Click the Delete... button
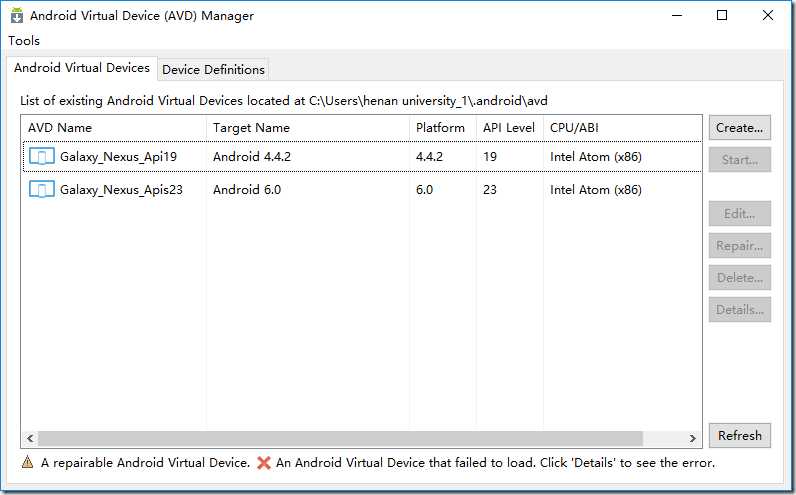Image resolution: width=796 pixels, height=495 pixels. pos(740,277)
